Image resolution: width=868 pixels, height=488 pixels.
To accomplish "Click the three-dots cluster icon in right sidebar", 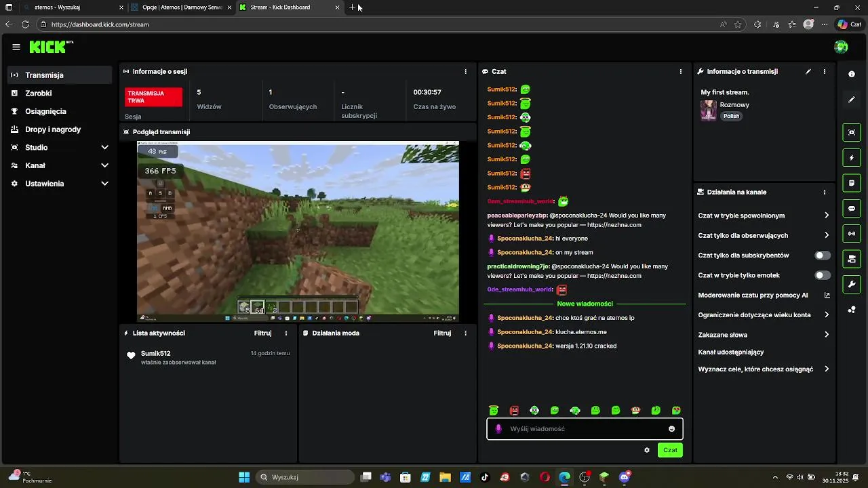I will [x=852, y=310].
